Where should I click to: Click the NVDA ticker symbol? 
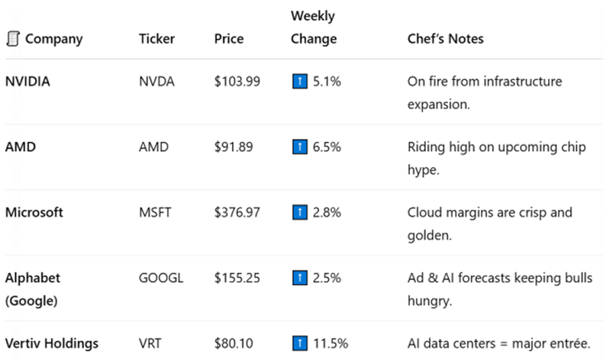[156, 82]
